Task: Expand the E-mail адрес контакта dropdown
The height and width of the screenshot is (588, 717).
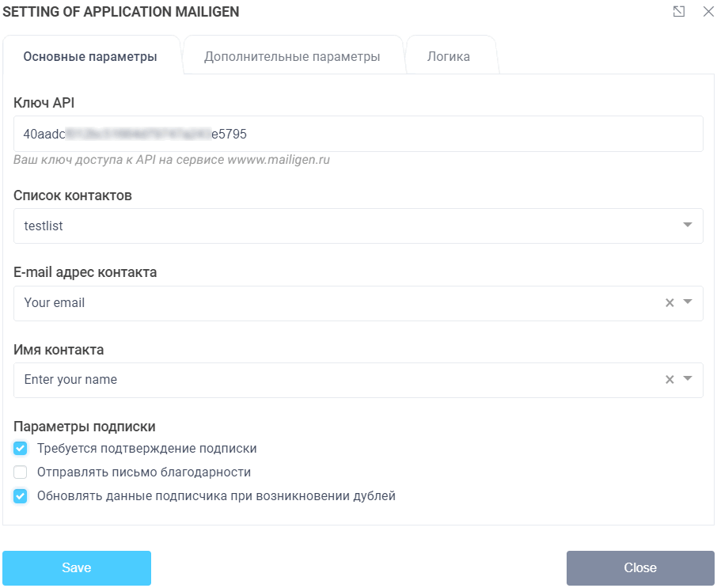Action: [x=686, y=302]
